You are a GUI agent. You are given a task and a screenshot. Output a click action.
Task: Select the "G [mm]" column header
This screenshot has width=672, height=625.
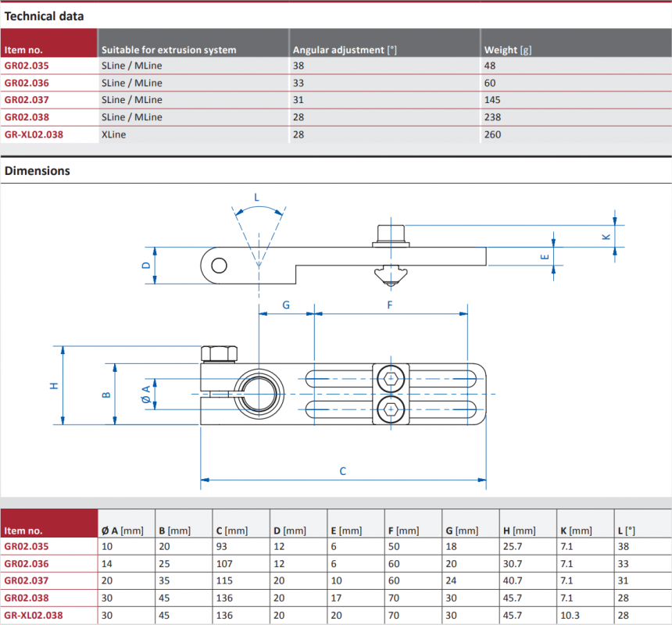click(462, 530)
